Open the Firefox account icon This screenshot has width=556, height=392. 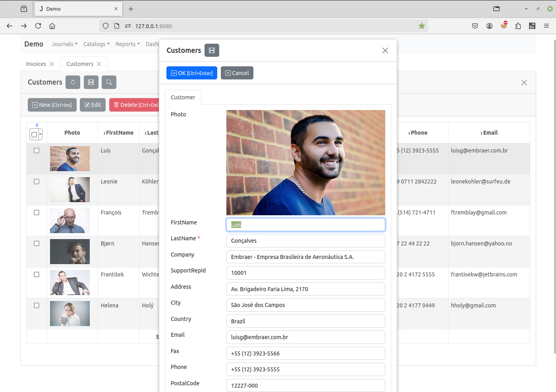[489, 26]
